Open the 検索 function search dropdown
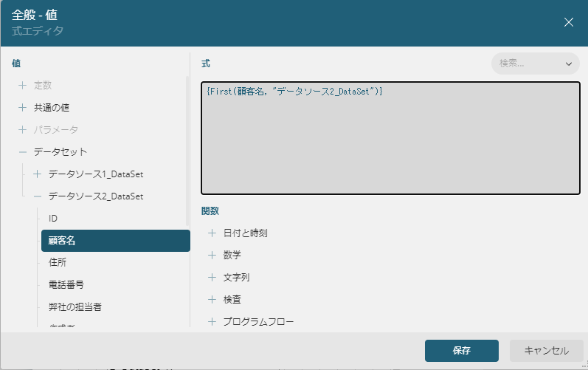588x370 pixels. pyautogui.click(x=536, y=64)
